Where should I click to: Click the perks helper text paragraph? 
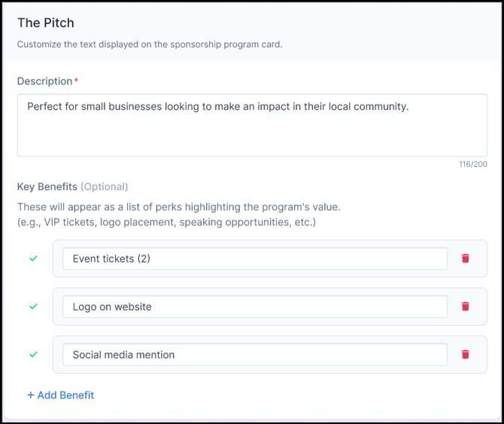tap(179, 214)
